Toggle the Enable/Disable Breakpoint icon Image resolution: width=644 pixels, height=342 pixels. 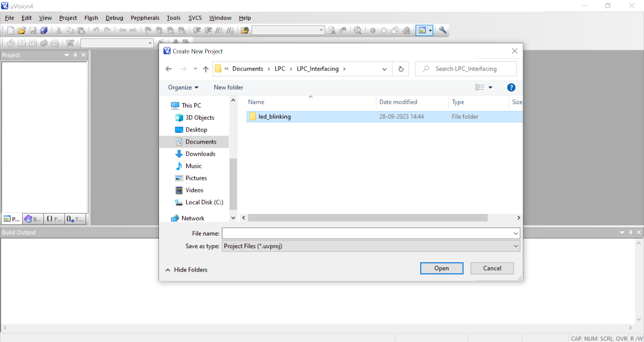point(383,30)
